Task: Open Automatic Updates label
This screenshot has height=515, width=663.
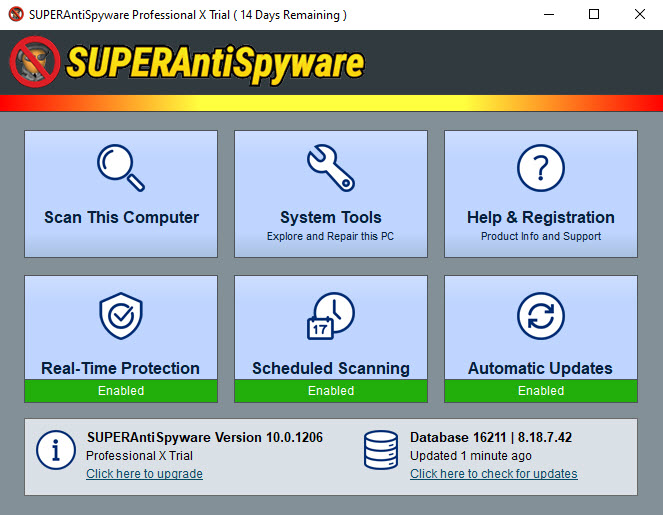Action: [540, 368]
